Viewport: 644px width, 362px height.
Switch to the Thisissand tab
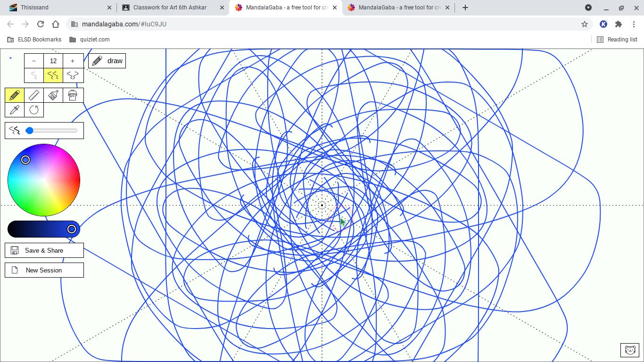click(57, 8)
